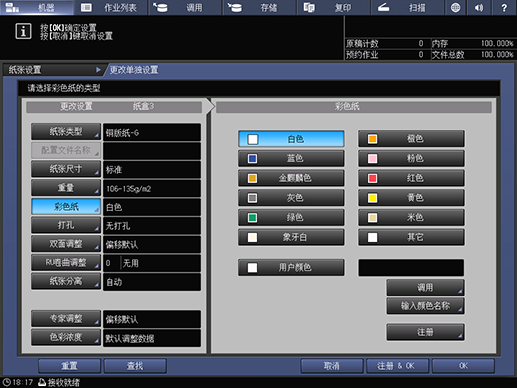The height and width of the screenshot is (388, 517).
Task: Click the info icon beside the OK message
Action: point(23,31)
